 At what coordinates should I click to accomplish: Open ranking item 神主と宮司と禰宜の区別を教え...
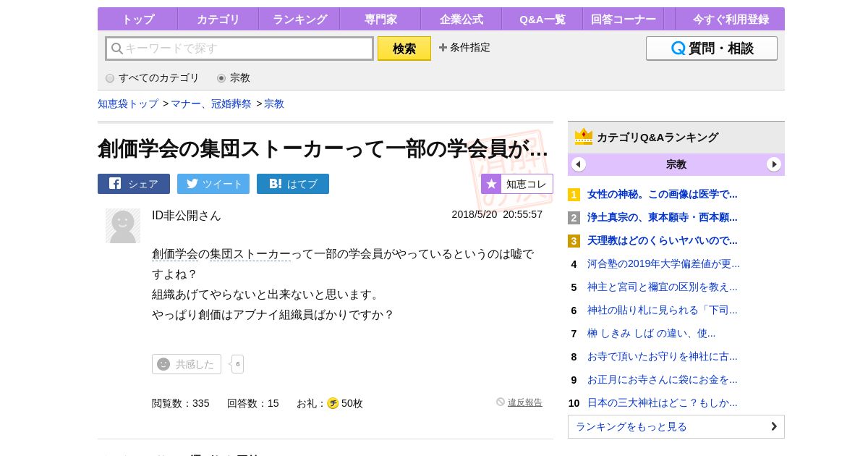(663, 287)
